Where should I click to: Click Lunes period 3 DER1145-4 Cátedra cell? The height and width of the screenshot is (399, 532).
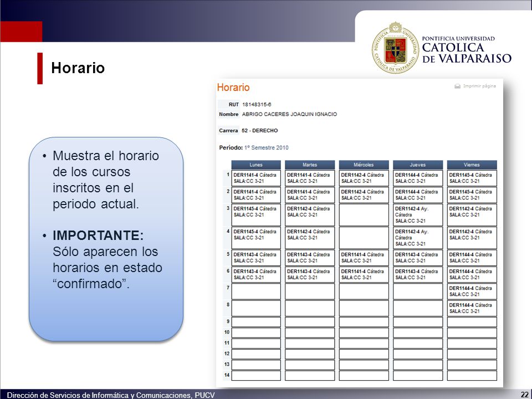click(x=256, y=215)
